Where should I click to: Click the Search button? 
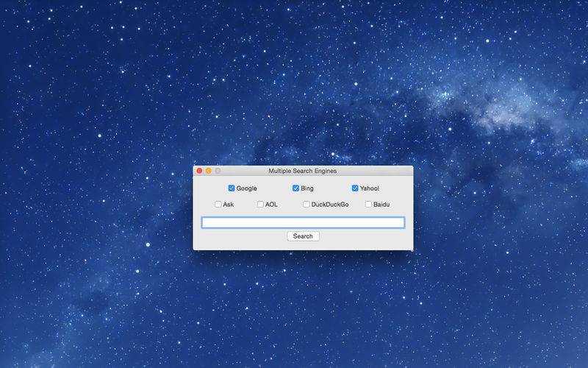(x=303, y=236)
